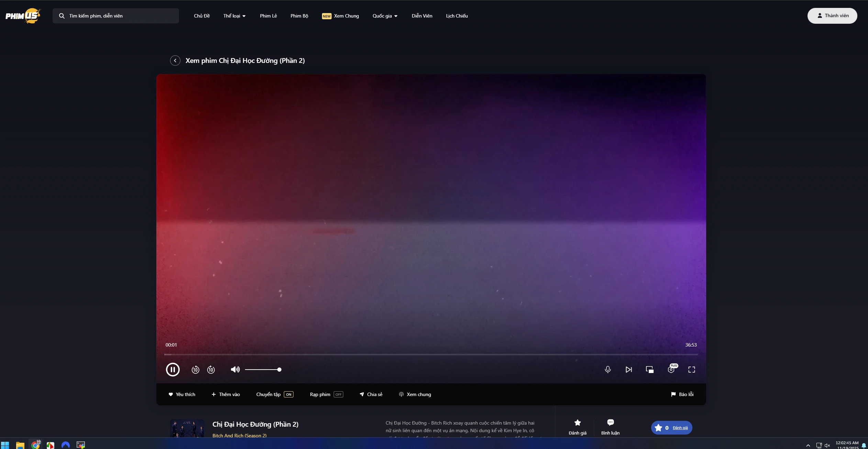Open the Thêm vào list menu
Image resolution: width=868 pixels, height=449 pixels.
pos(226,394)
